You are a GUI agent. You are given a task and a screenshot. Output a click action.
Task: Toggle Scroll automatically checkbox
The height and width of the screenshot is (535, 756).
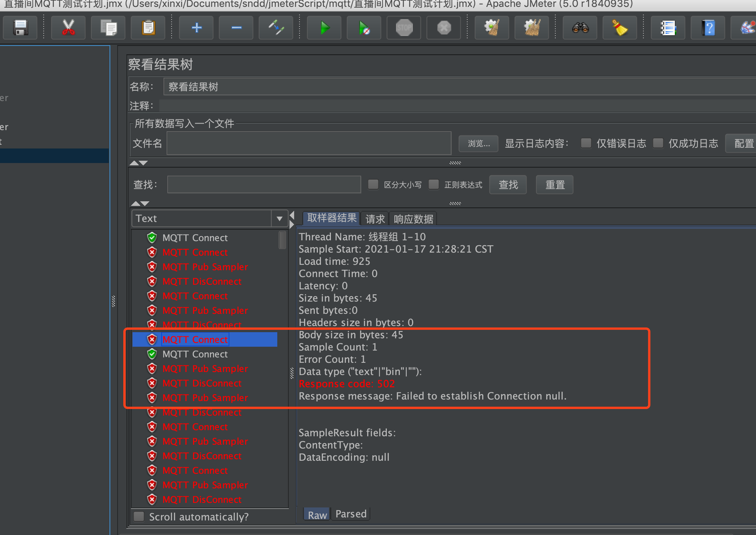point(138,517)
